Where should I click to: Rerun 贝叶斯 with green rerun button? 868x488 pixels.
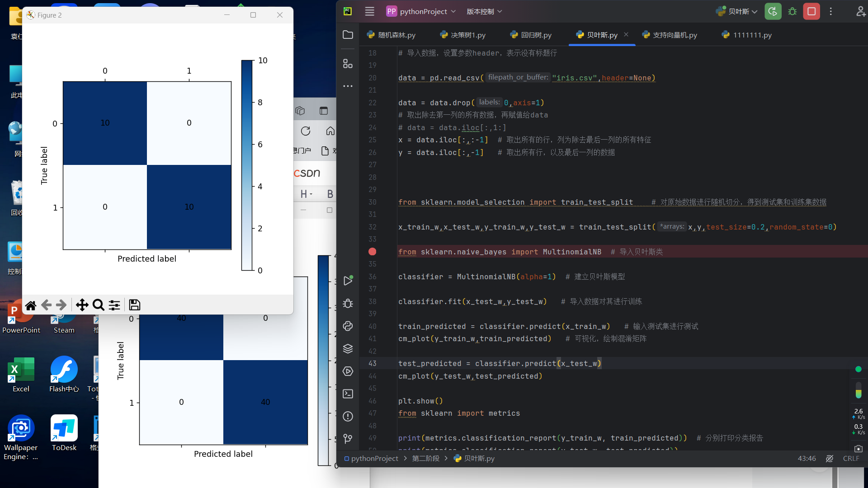pyautogui.click(x=773, y=12)
